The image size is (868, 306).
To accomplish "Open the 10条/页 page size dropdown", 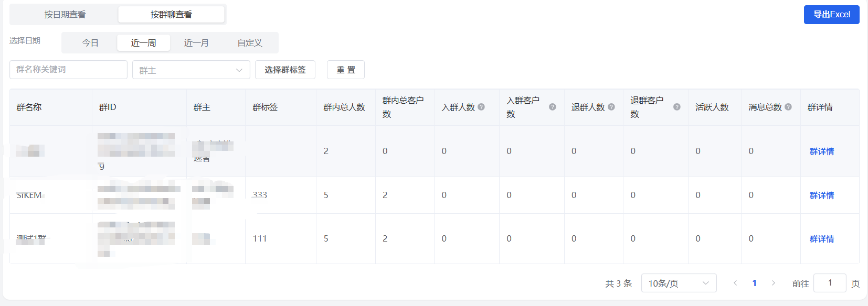I will click(679, 283).
